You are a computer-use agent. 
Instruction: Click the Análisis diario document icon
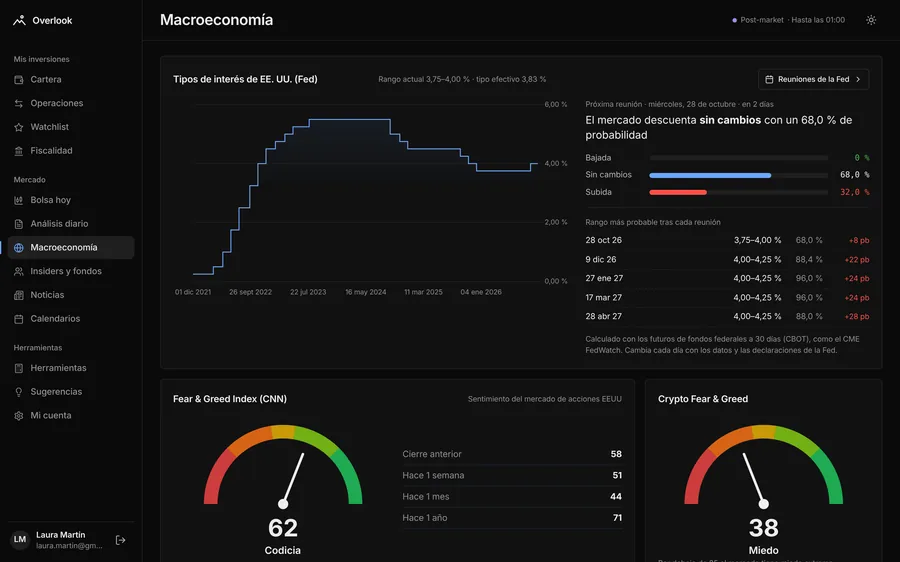coord(19,224)
